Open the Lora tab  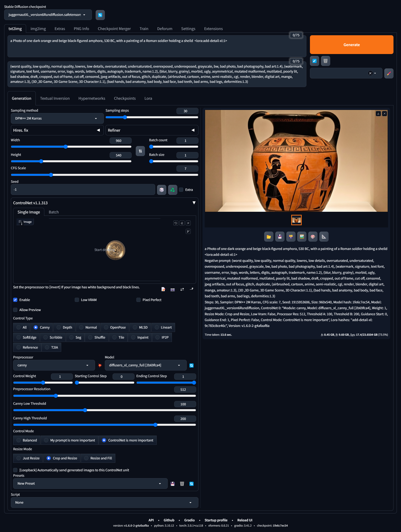148,98
